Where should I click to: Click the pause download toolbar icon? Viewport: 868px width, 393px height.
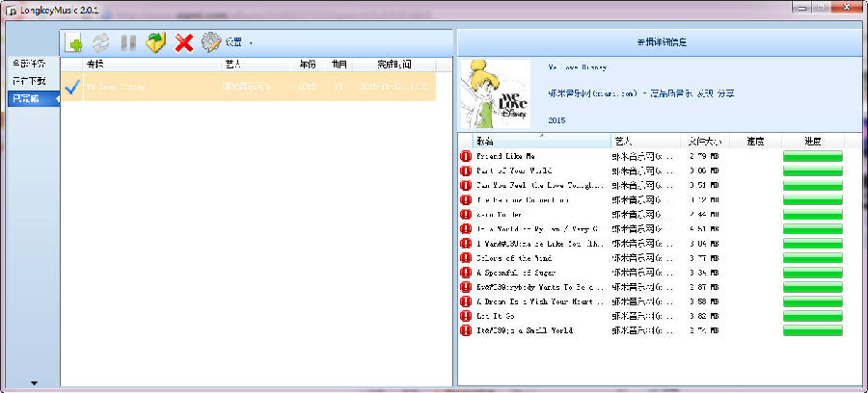pyautogui.click(x=128, y=42)
